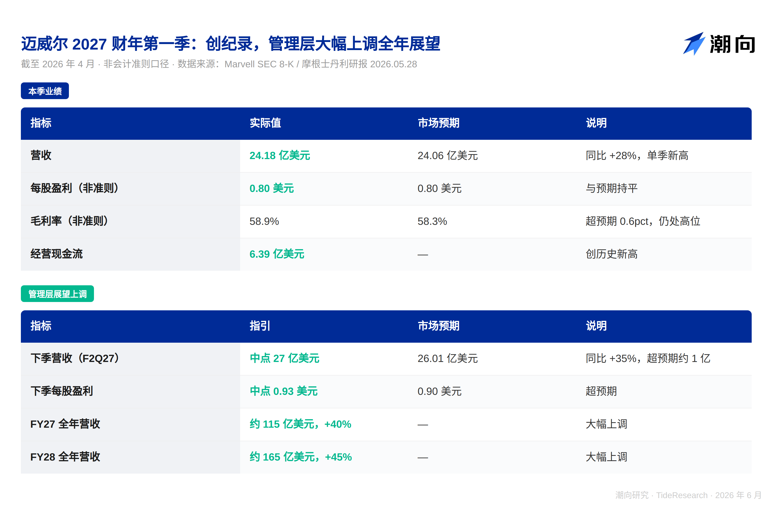Screen dimensions: 783x532
Task: Click the 说明 header in the 实际值 table
Action: tap(596, 123)
